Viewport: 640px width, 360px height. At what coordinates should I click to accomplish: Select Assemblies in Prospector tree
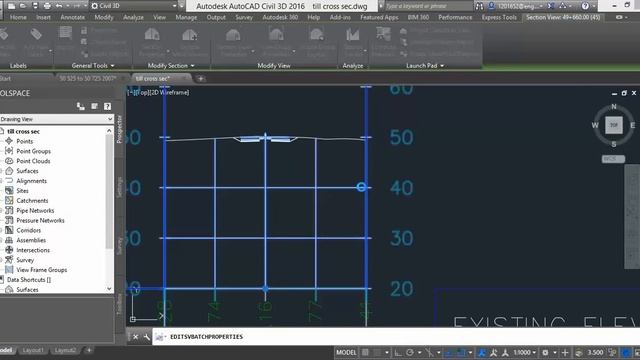(31, 240)
